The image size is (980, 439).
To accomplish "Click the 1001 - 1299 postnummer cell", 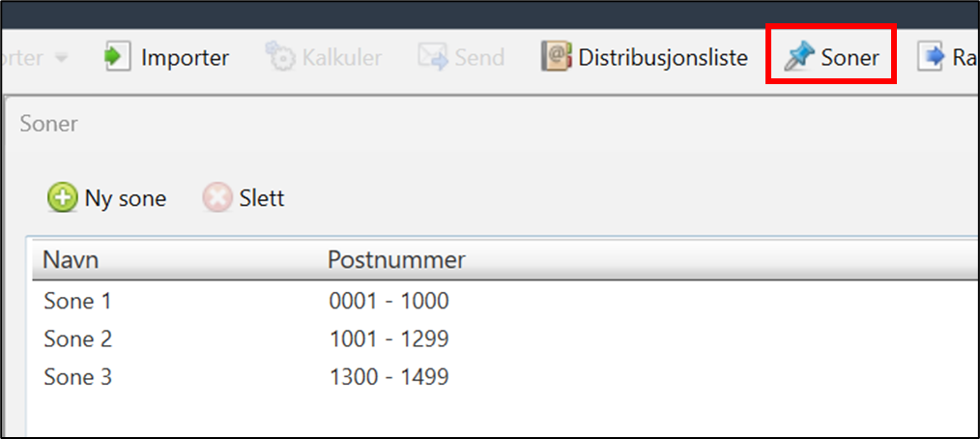I will [389, 339].
